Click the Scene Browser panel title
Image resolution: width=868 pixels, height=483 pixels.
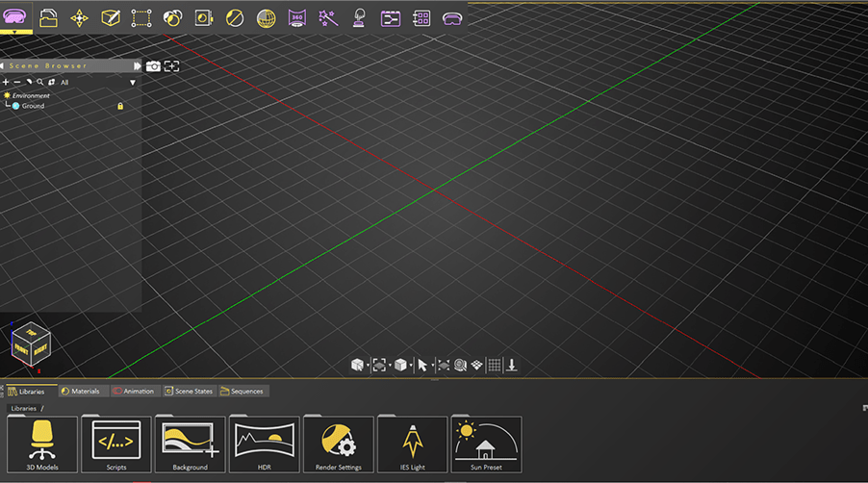click(x=48, y=65)
